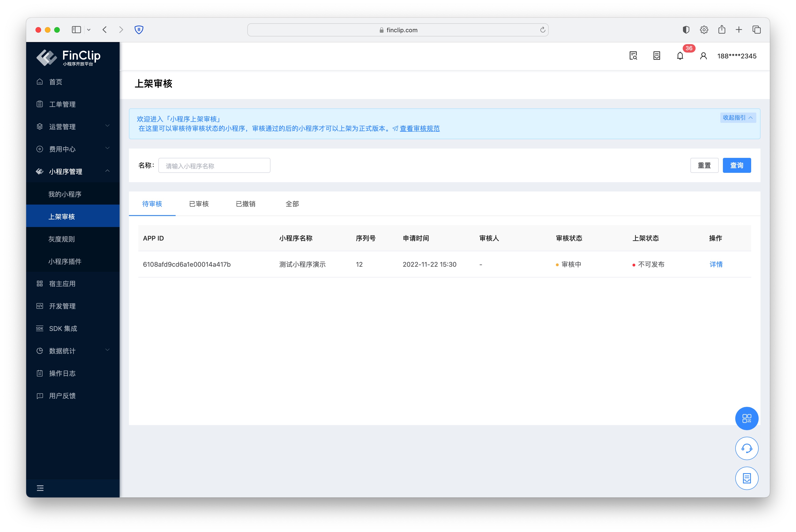Image resolution: width=796 pixels, height=532 pixels.
Task: Open the 首页 home sidebar item
Action: point(56,82)
